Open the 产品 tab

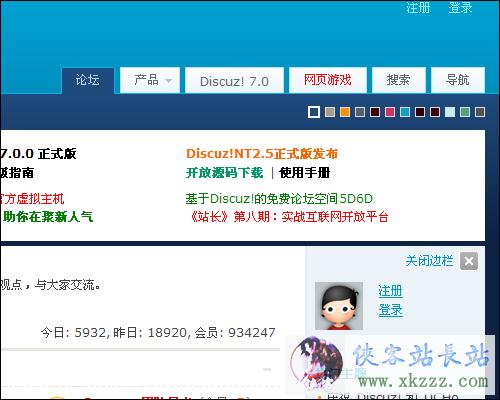[150, 80]
